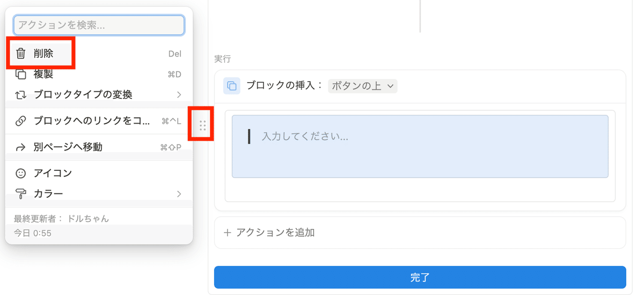The image size is (644, 295).
Task: Select 削除 from the block menu
Action: point(98,54)
